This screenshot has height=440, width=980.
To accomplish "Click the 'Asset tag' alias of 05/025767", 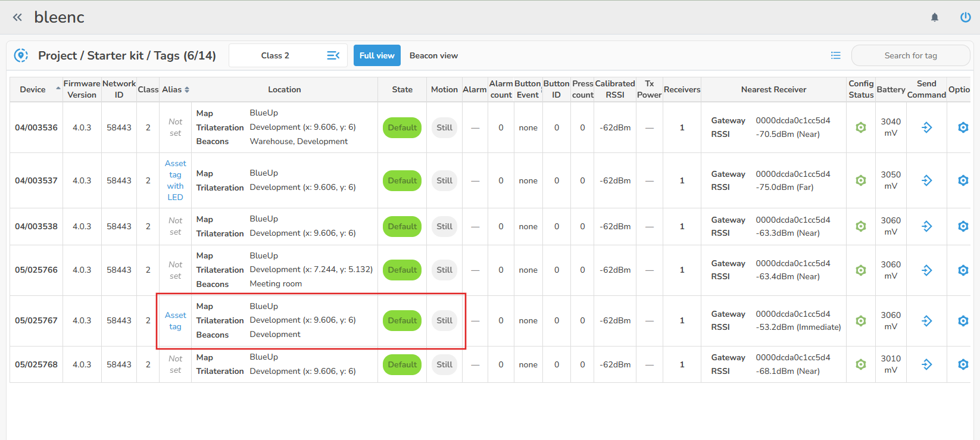I will [x=176, y=321].
